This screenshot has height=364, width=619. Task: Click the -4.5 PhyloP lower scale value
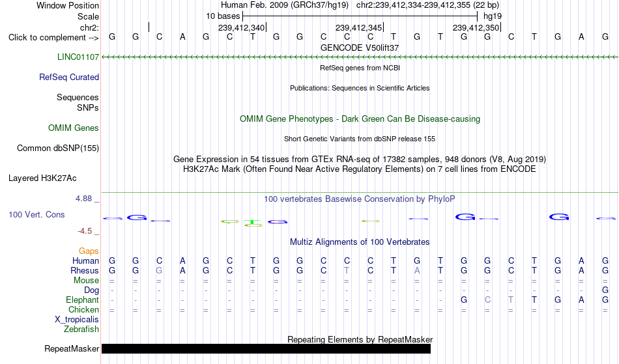(x=85, y=231)
